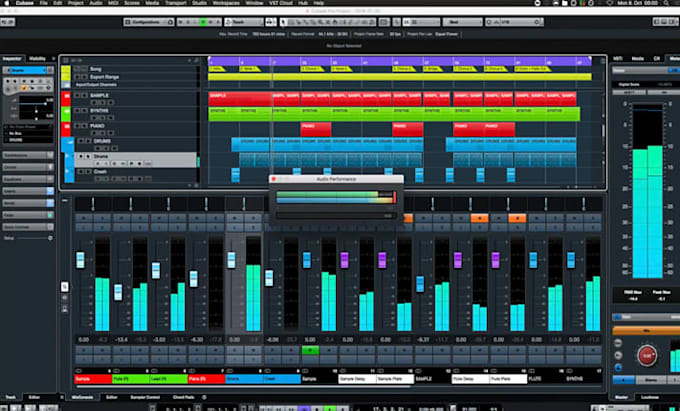The image size is (680, 411).
Task: Open the Configurations dropdown in toolbar
Action: pyautogui.click(x=149, y=22)
